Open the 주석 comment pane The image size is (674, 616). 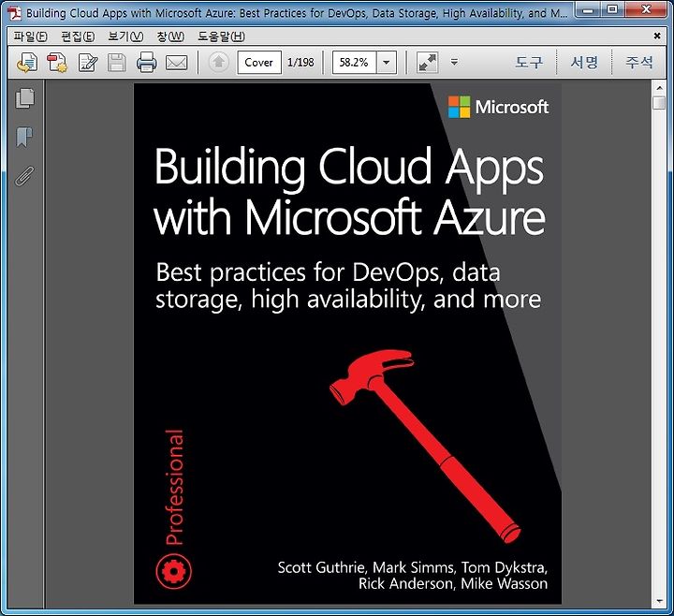point(639,63)
